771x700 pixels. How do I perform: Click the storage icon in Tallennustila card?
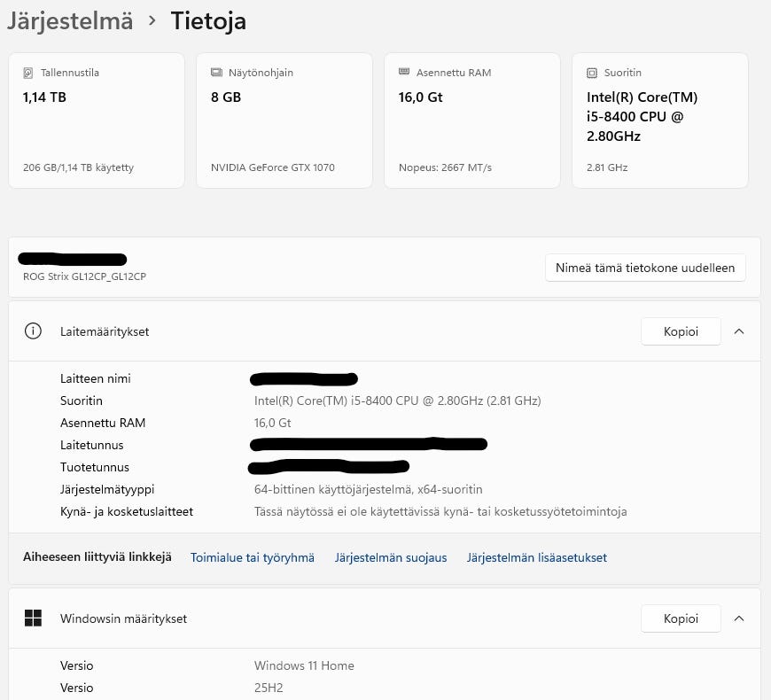[28, 73]
